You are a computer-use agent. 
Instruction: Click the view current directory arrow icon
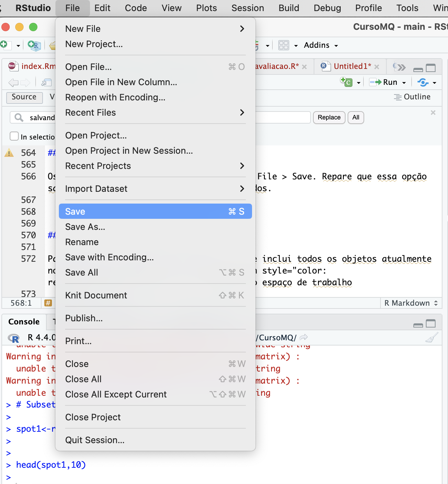(x=304, y=337)
